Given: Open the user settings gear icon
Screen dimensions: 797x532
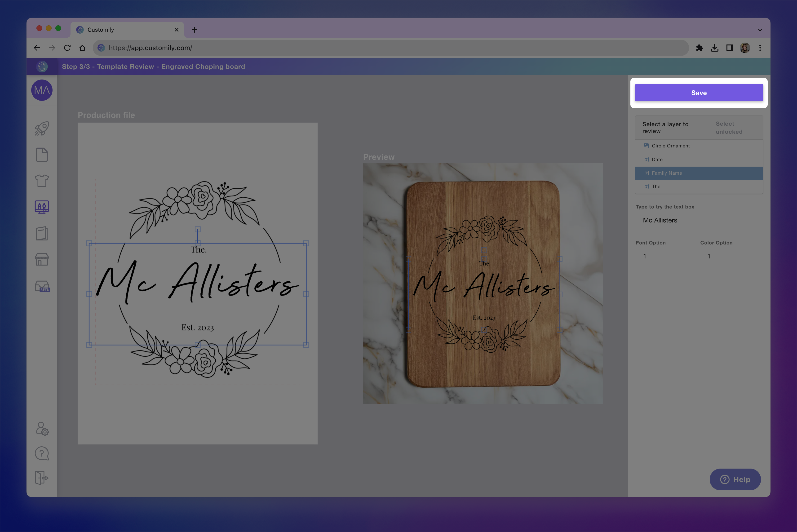Looking at the screenshot, I should coord(42,429).
